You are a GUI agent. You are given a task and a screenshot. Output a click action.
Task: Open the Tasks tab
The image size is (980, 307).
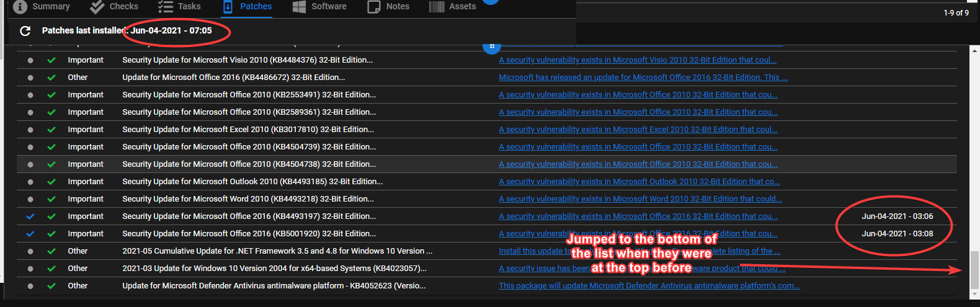point(179,6)
